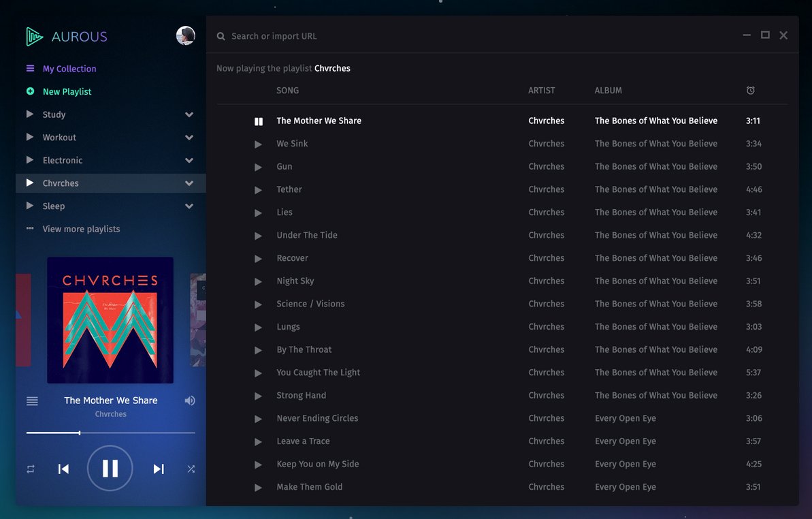Play the song Lungs
812x519 pixels.
[258, 327]
